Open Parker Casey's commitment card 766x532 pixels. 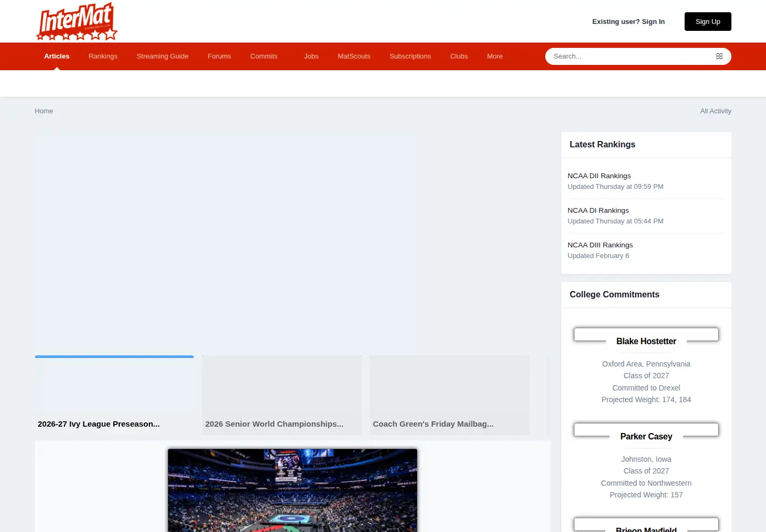(x=646, y=436)
